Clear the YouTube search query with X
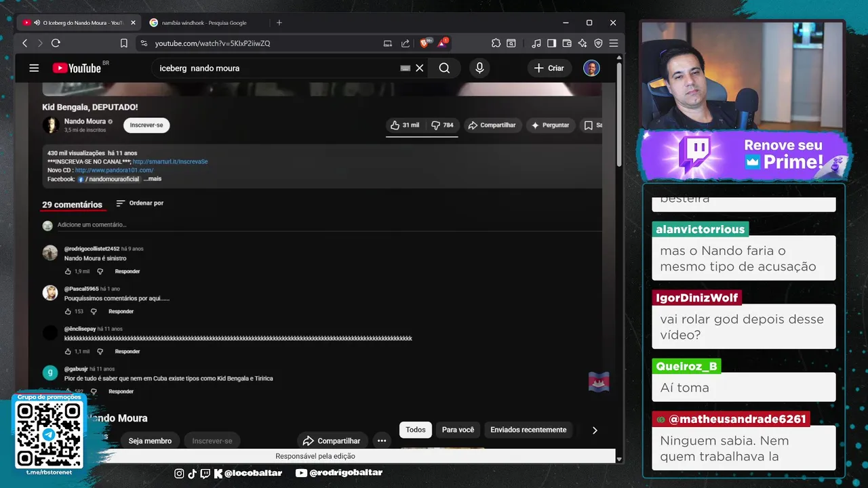This screenshot has height=488, width=868. tap(420, 68)
